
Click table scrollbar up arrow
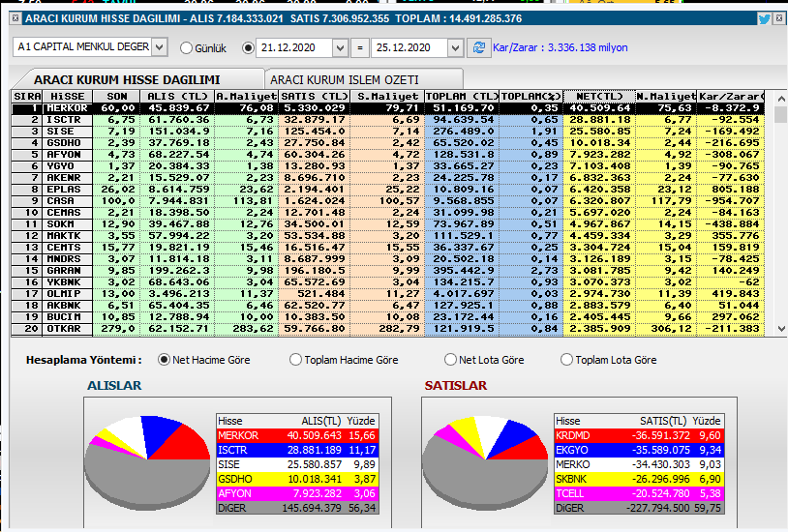pyautogui.click(x=780, y=98)
